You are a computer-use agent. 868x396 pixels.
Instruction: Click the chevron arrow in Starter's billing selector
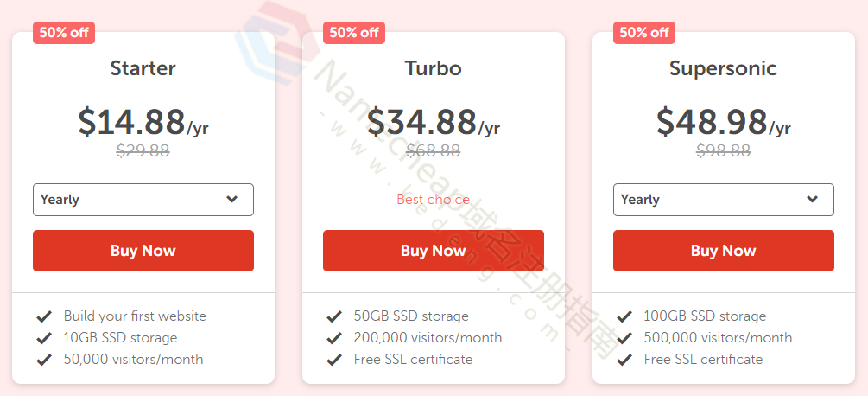tap(231, 200)
